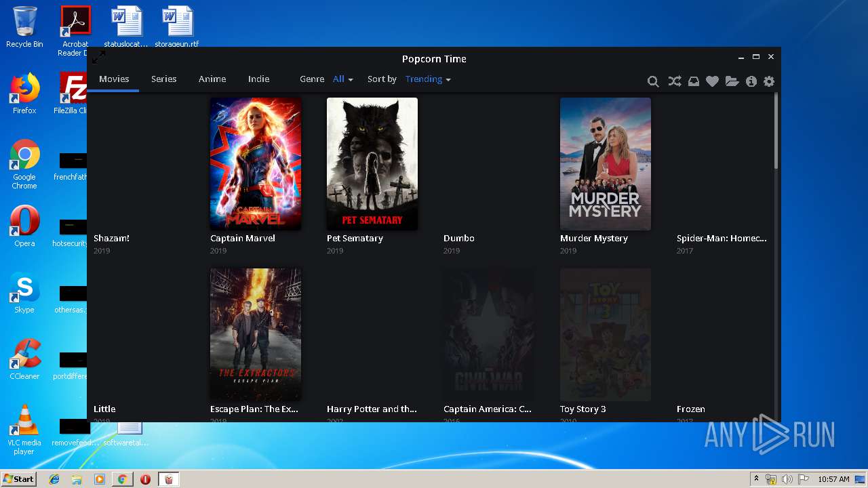Expand the Genre All dropdown
The height and width of the screenshot is (488, 868).
pos(342,79)
